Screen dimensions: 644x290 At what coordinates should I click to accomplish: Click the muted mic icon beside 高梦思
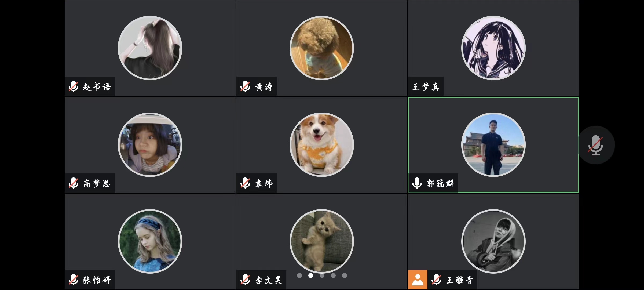74,183
